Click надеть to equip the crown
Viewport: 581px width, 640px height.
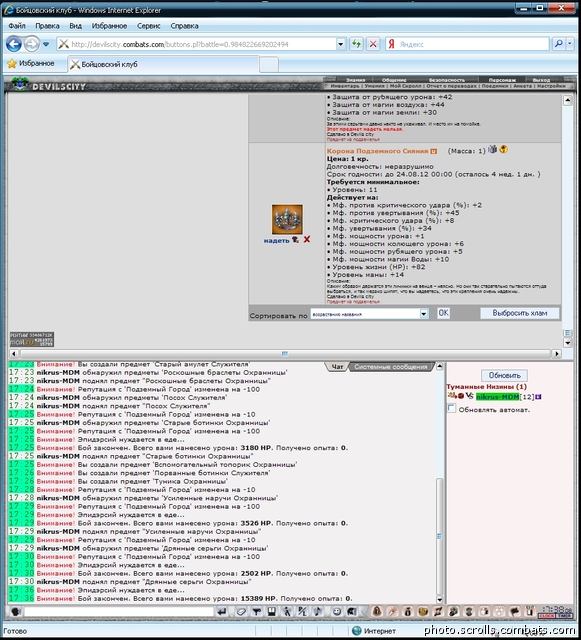click(x=276, y=241)
